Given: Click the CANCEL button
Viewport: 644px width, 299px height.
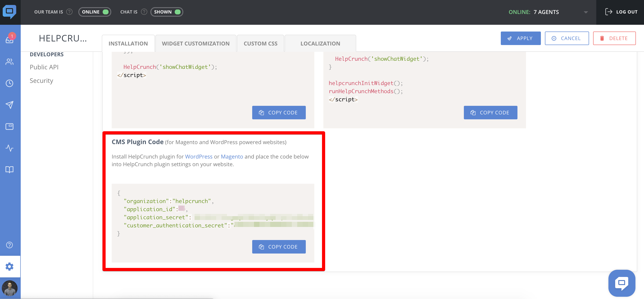Looking at the screenshot, I should pos(567,38).
